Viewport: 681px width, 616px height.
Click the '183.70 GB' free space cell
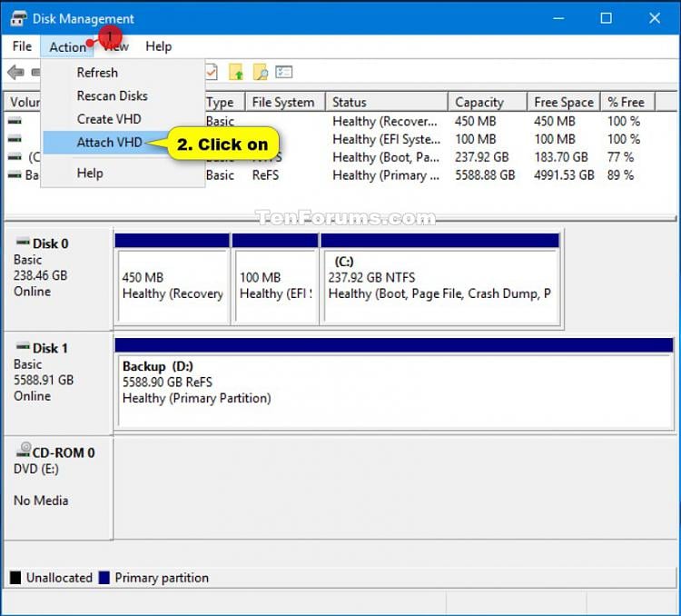point(561,157)
